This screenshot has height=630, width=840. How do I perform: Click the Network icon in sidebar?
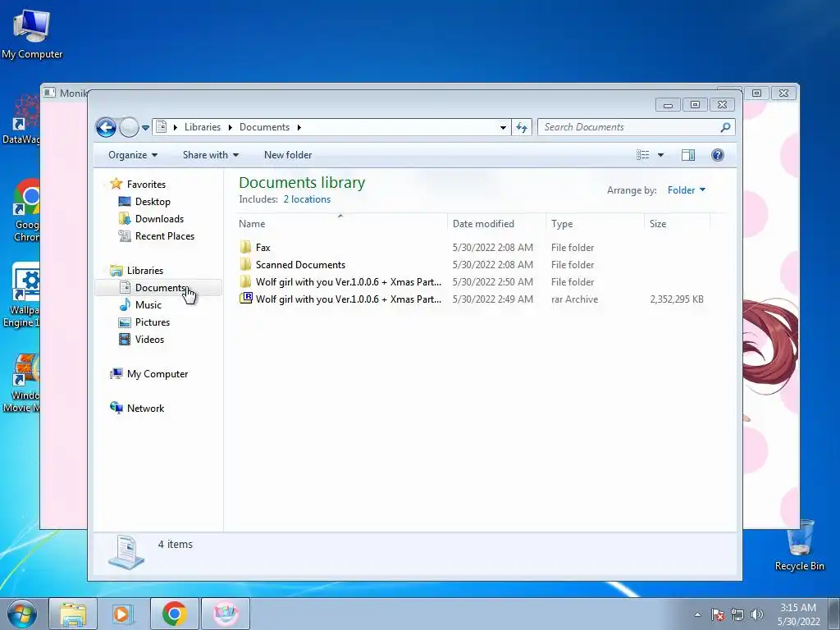point(116,408)
